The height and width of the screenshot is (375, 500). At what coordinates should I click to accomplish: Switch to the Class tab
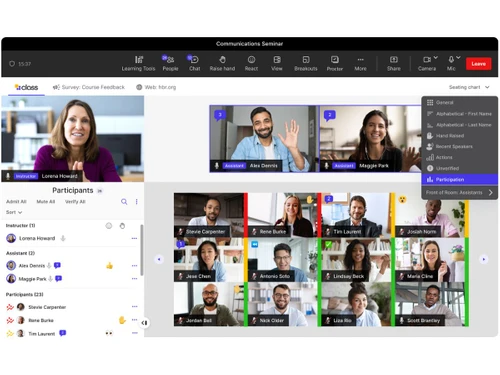(26, 87)
